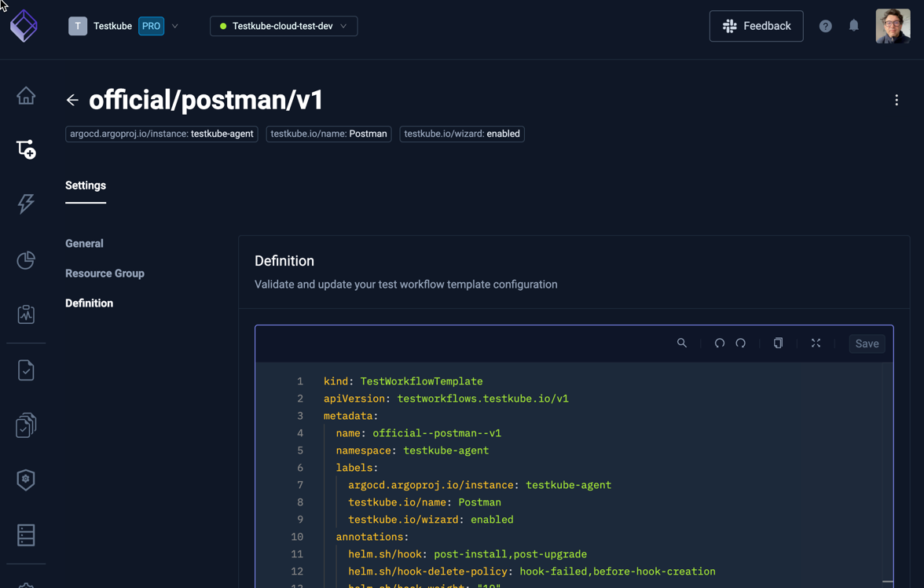
Task: Switch to the Settings tab
Action: tap(85, 186)
